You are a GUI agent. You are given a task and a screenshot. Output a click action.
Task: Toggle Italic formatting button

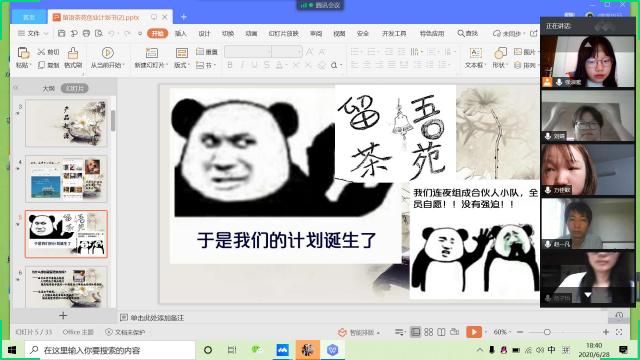[x=242, y=65]
